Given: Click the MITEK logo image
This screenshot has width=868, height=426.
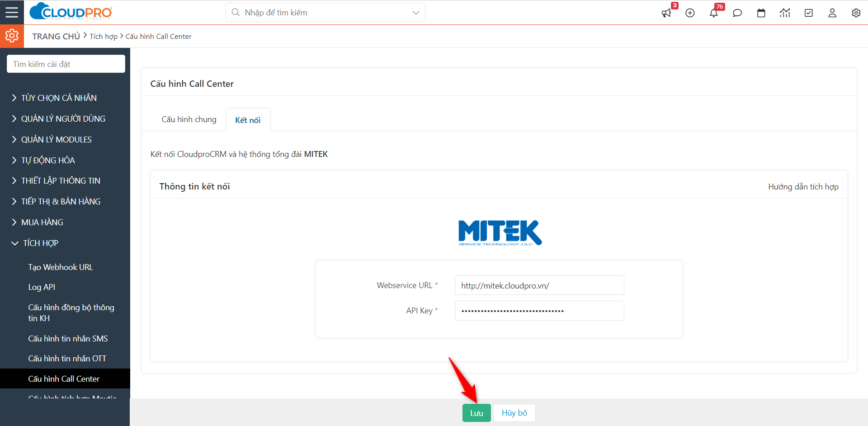Looking at the screenshot, I should pos(500,233).
